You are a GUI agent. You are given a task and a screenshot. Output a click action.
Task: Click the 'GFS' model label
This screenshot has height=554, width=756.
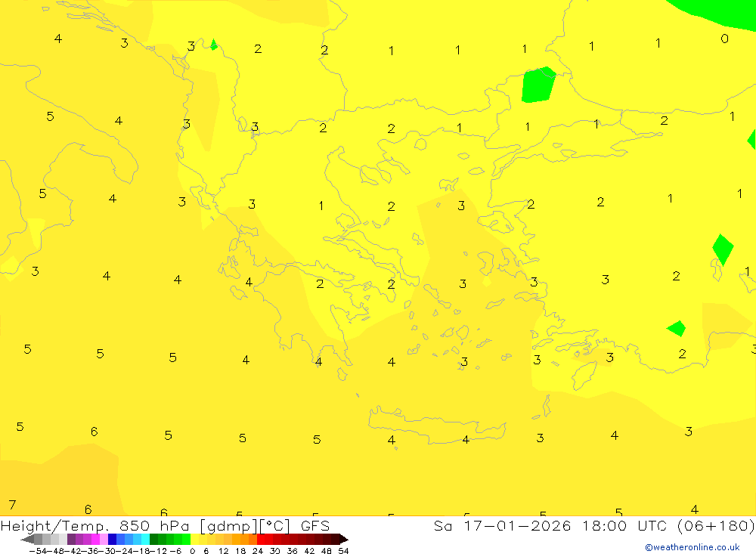[314, 525]
